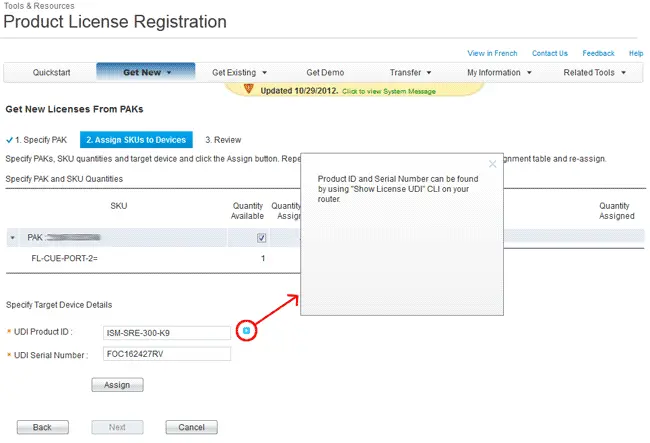650x443 pixels.
Task: Click the View in French link
Action: point(492,53)
